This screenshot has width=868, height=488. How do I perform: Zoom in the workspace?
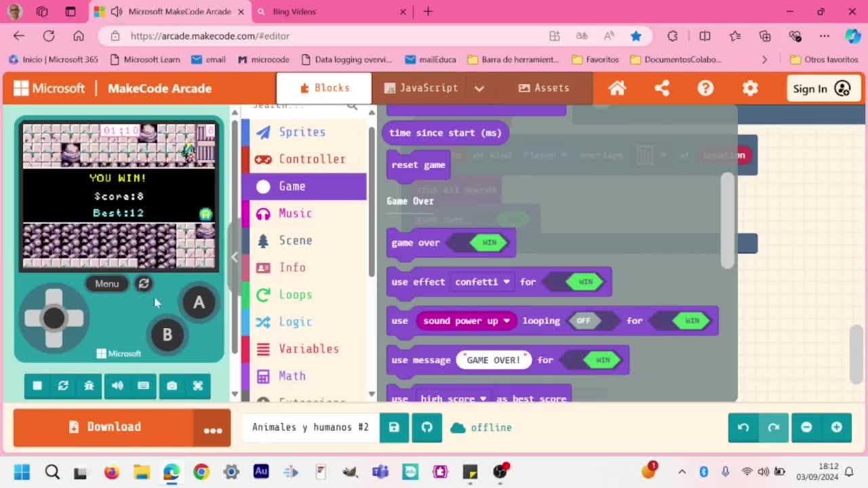[x=837, y=428]
